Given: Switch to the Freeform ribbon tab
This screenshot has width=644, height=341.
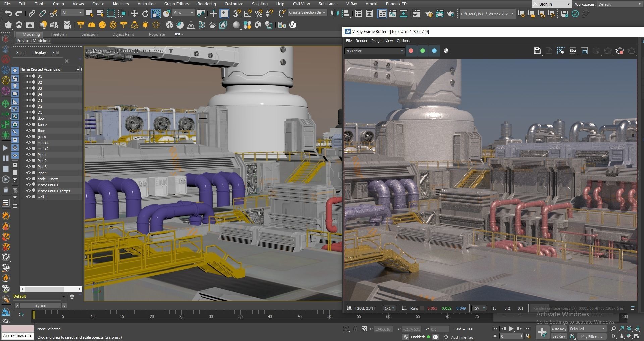Looking at the screenshot, I should (58, 34).
